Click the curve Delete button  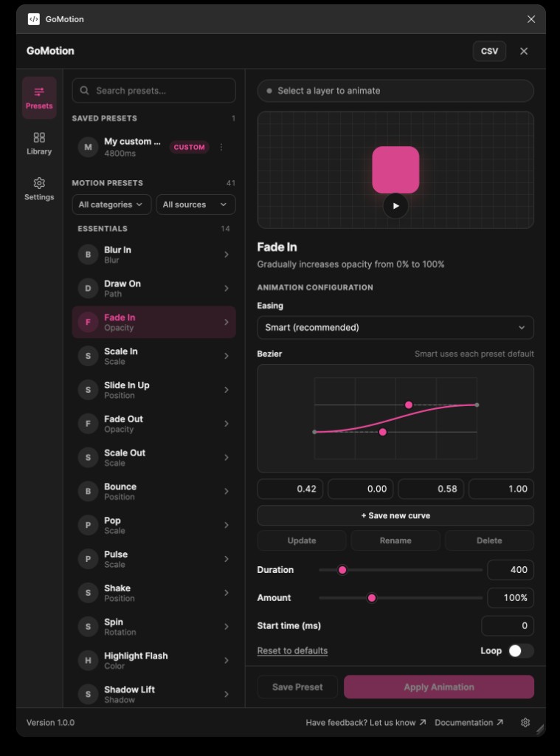coord(489,540)
